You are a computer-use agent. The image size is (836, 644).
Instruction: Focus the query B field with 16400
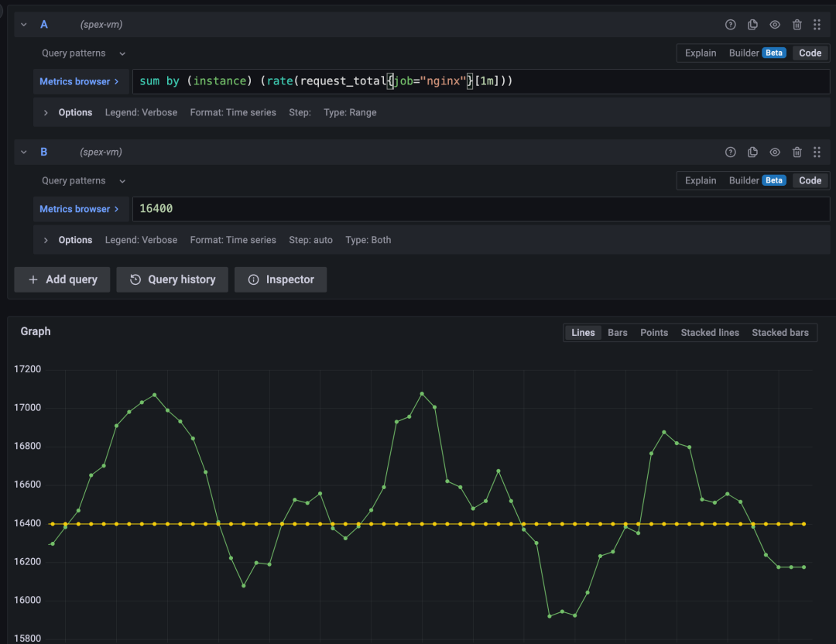click(x=481, y=209)
